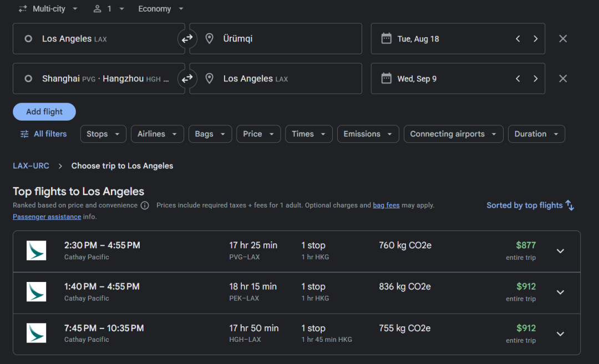Remove the Wed, Sep 9 flight row

pyautogui.click(x=562, y=79)
